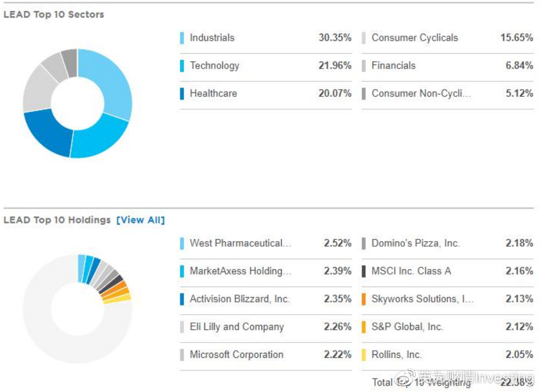Click the Technology cyan legend swatch

182,66
